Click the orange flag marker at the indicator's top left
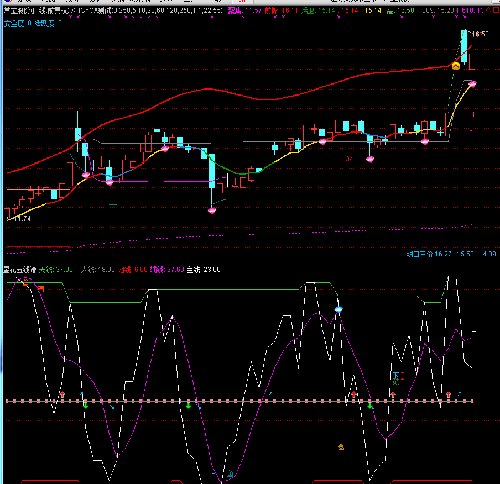 (x=41, y=289)
